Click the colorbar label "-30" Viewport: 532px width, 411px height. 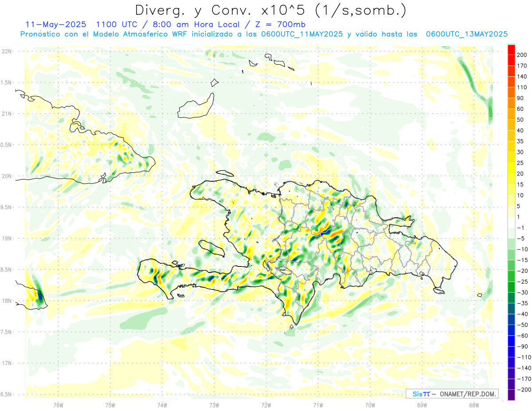pyautogui.click(x=523, y=293)
